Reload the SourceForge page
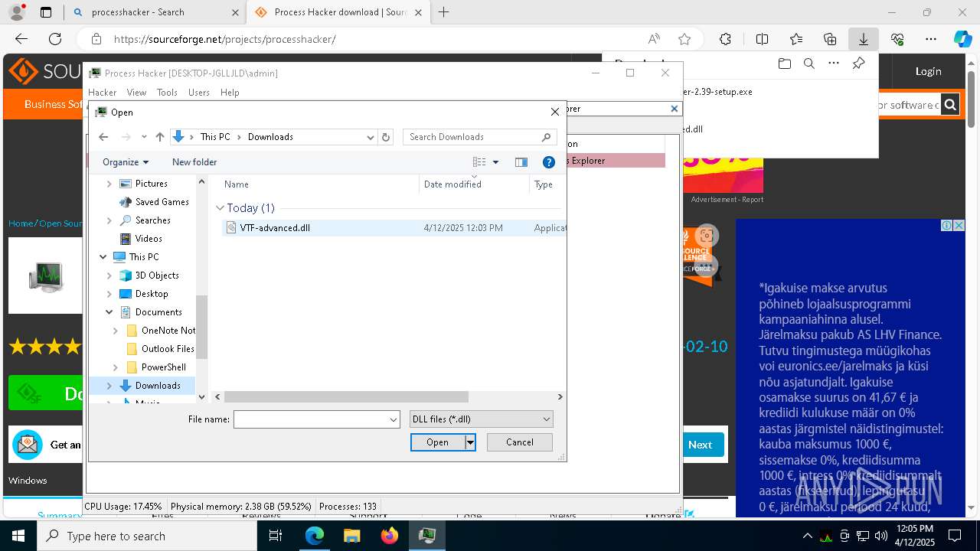Screen dimensions: 980x551 [x=55, y=39]
